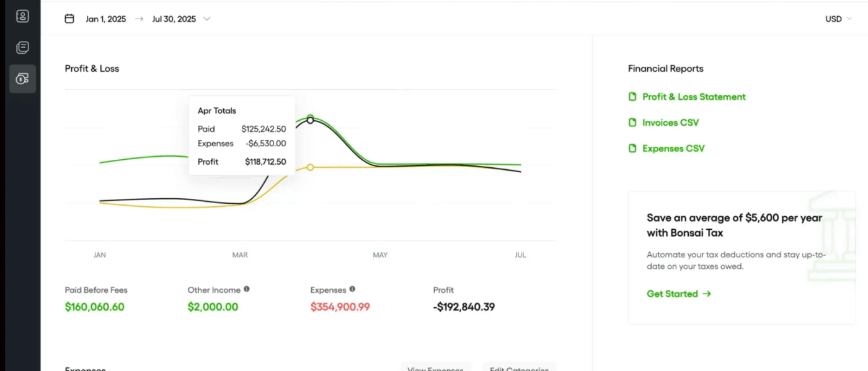Click the Invoices CSV file icon
This screenshot has height=371, width=868.
click(632, 123)
